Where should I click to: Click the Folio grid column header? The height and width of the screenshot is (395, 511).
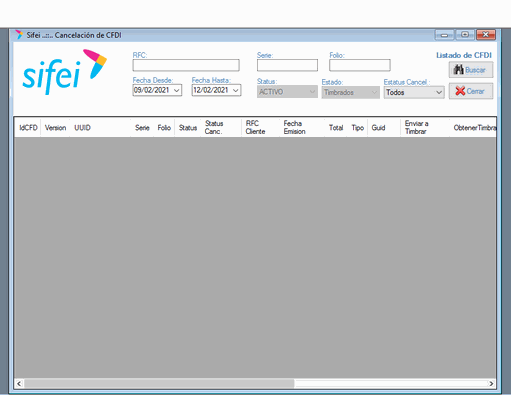click(164, 128)
